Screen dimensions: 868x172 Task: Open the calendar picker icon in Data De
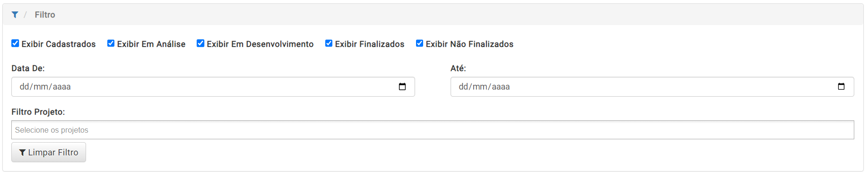402,87
